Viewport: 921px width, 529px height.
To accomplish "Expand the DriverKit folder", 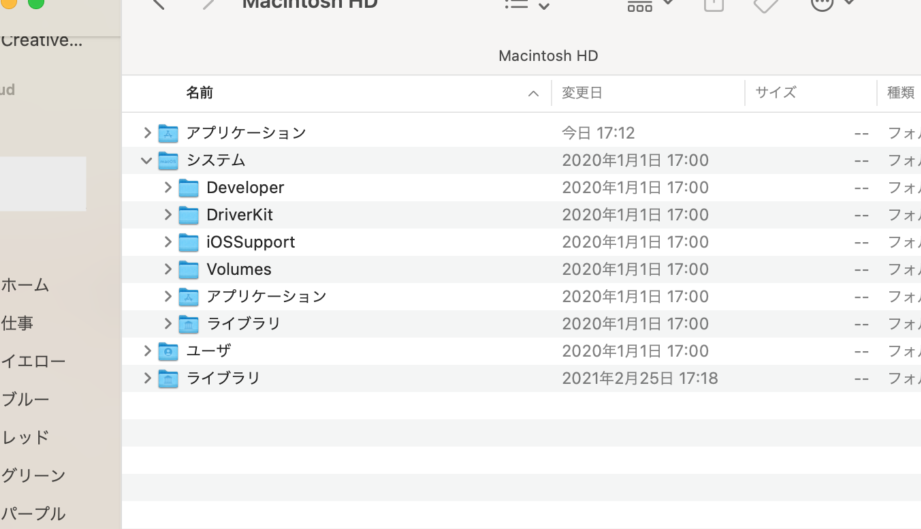I will pyautogui.click(x=168, y=215).
